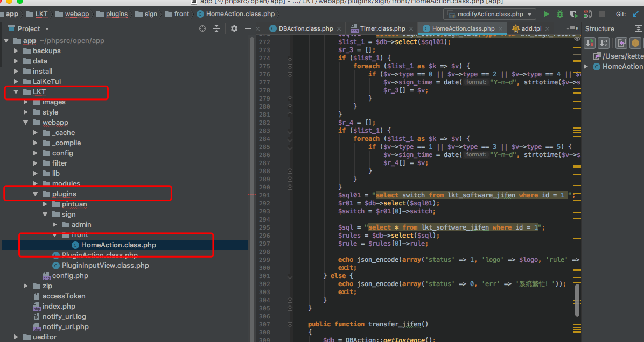Expand the admin folder under sign

click(55, 225)
